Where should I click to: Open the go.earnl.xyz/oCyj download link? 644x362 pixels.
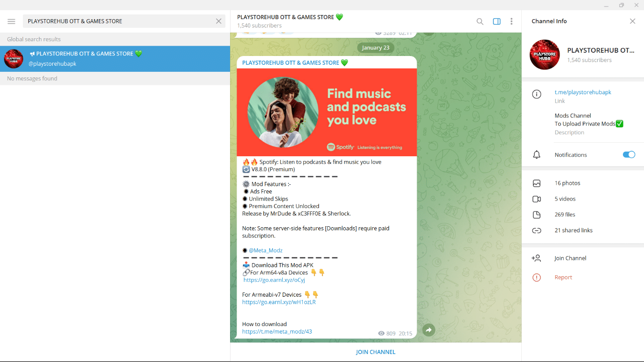pyautogui.click(x=274, y=280)
